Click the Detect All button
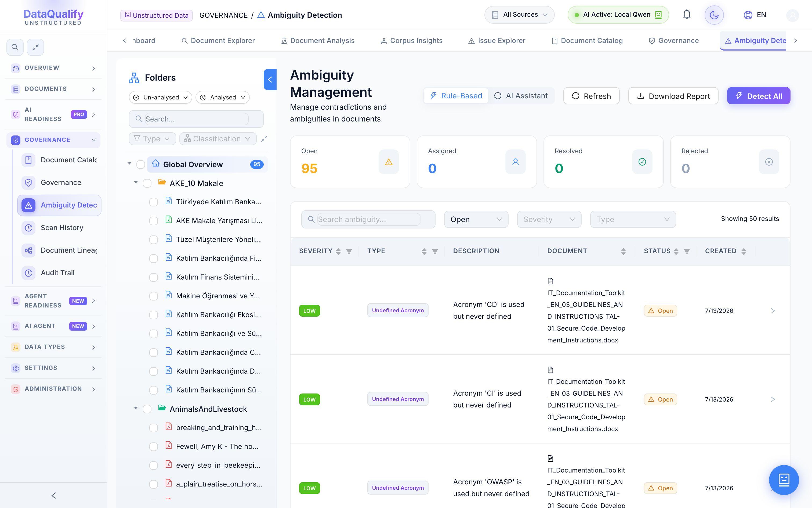The height and width of the screenshot is (508, 812). click(759, 96)
